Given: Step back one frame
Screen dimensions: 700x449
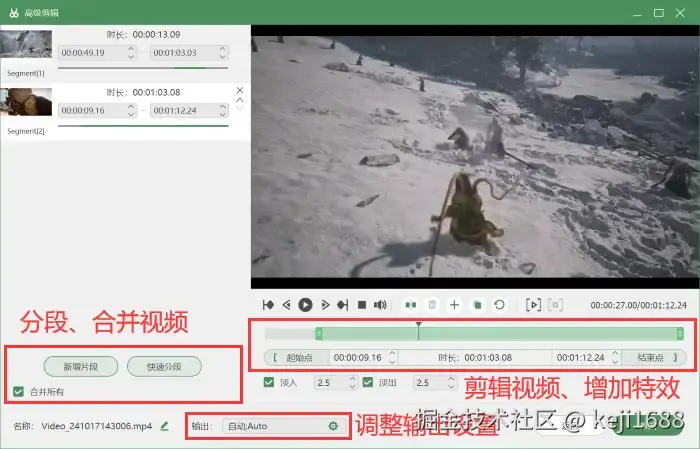Looking at the screenshot, I should tap(287, 305).
